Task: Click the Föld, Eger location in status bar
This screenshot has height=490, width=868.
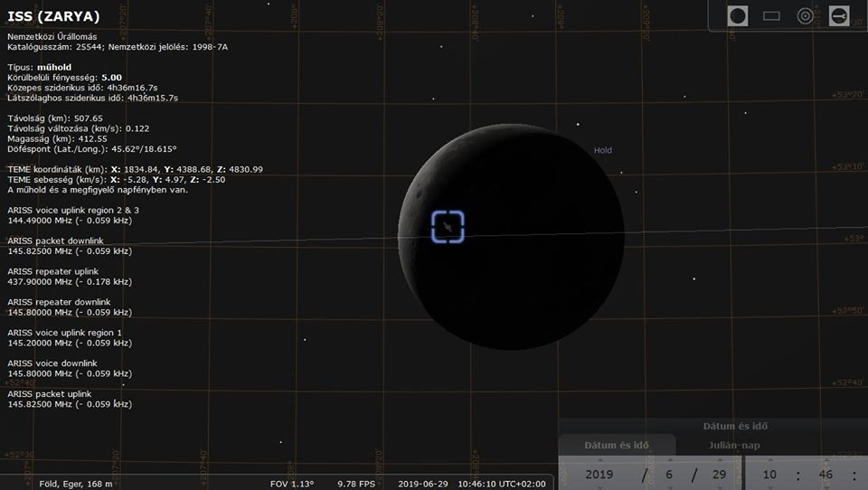Action: 76,484
